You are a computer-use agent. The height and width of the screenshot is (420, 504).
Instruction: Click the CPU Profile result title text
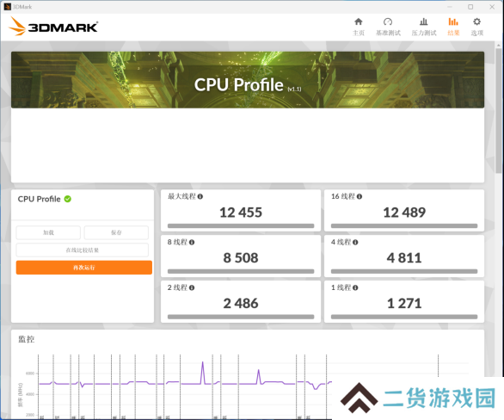(39, 199)
